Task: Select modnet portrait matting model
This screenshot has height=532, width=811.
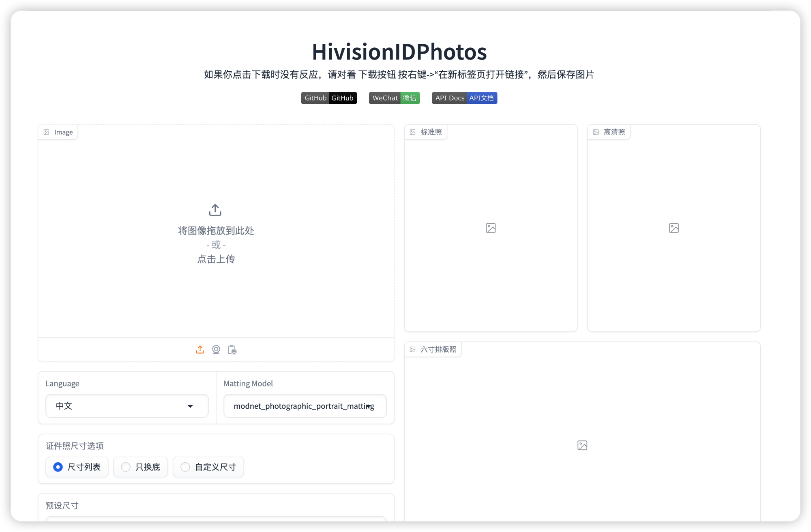Action: (304, 406)
